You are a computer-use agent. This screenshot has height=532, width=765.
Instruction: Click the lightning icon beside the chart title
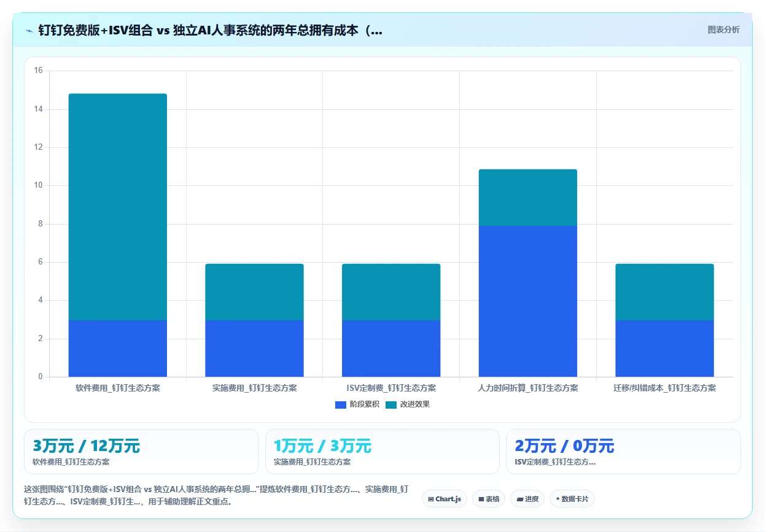point(29,31)
